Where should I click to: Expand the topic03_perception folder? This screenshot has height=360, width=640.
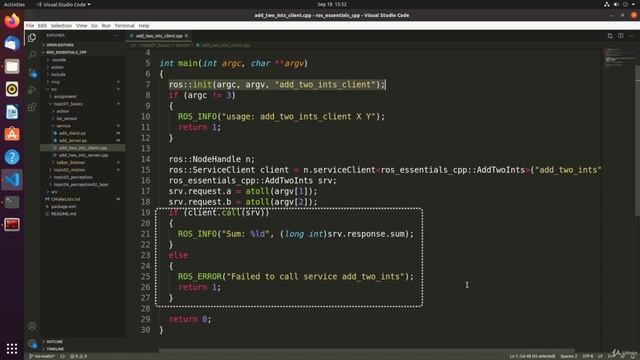tap(73, 177)
